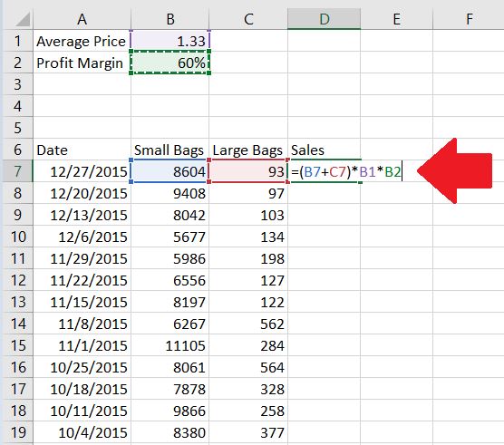Select column F header
The height and width of the screenshot is (445, 504).
tap(469, 19)
